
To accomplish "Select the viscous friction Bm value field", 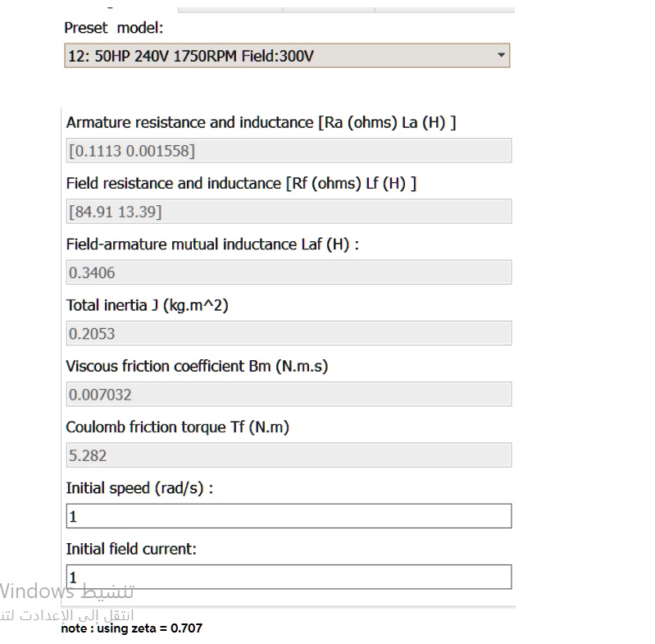I will [x=289, y=394].
